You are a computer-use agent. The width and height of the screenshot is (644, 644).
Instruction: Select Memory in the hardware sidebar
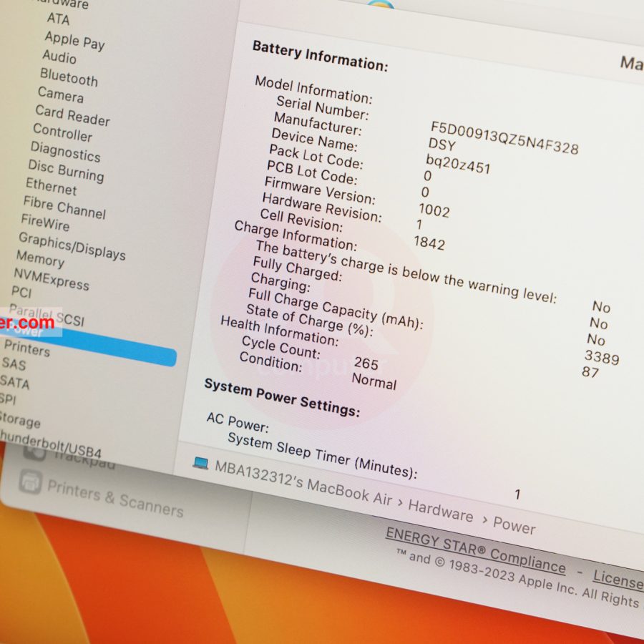click(40, 258)
